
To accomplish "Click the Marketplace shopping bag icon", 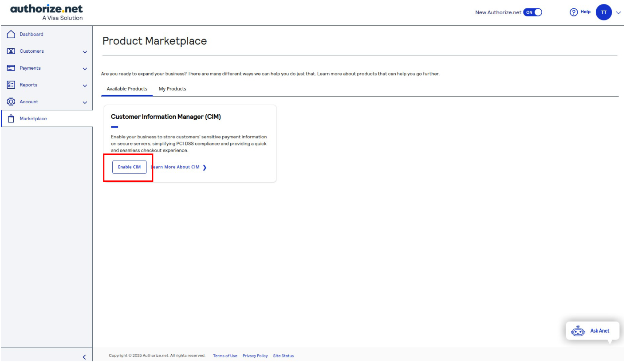I will [11, 118].
